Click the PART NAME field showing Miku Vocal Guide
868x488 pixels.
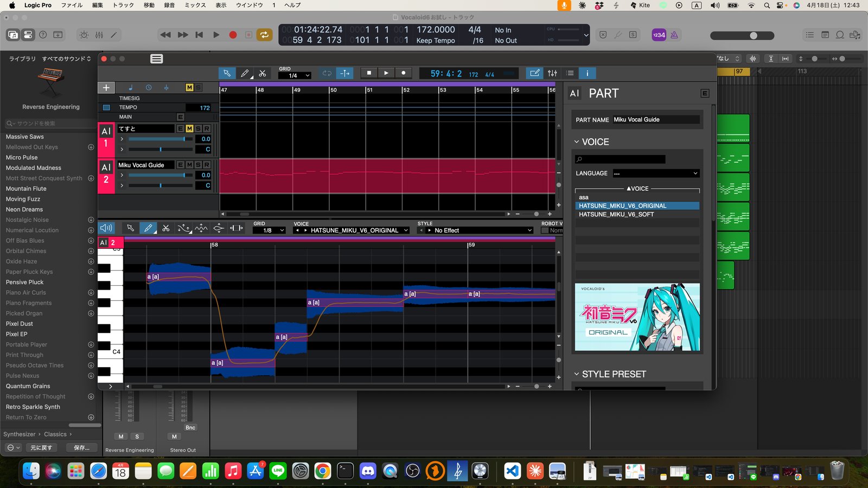coord(655,119)
